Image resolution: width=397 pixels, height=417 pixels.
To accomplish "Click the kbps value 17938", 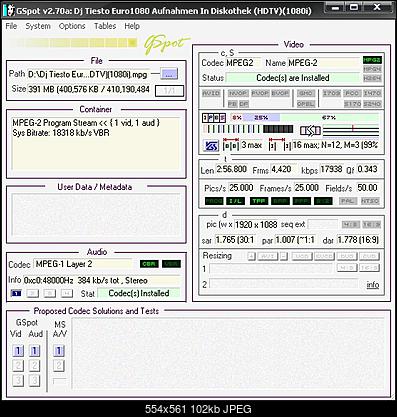I will pyautogui.click(x=332, y=169).
